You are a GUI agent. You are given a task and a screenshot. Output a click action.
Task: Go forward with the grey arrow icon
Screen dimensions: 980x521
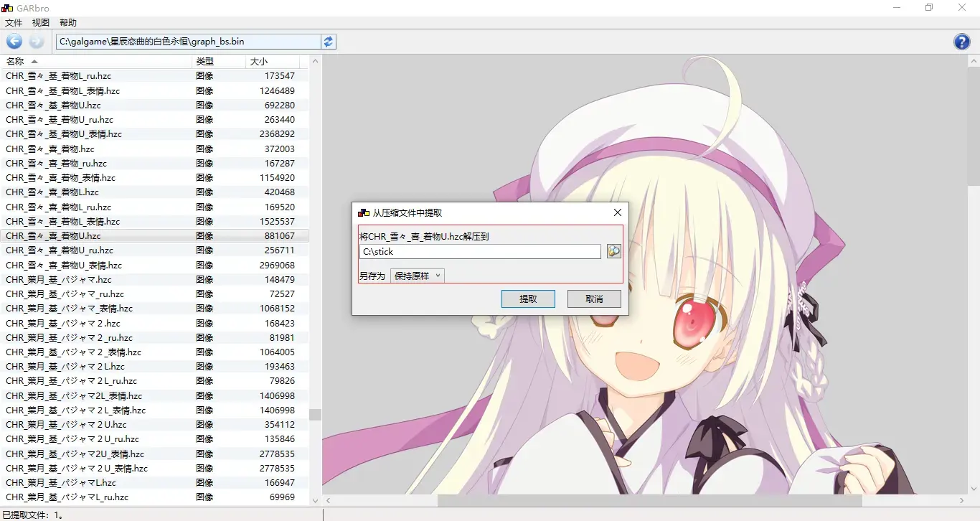point(37,42)
